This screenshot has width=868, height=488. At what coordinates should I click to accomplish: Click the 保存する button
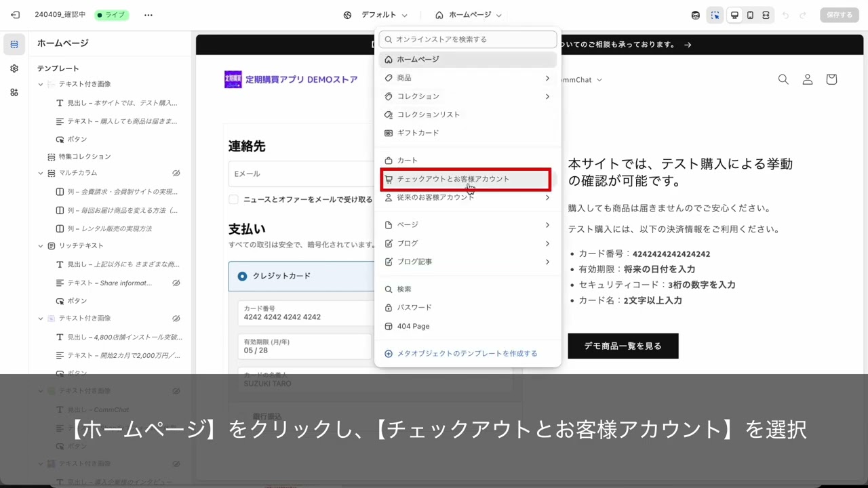(x=840, y=15)
